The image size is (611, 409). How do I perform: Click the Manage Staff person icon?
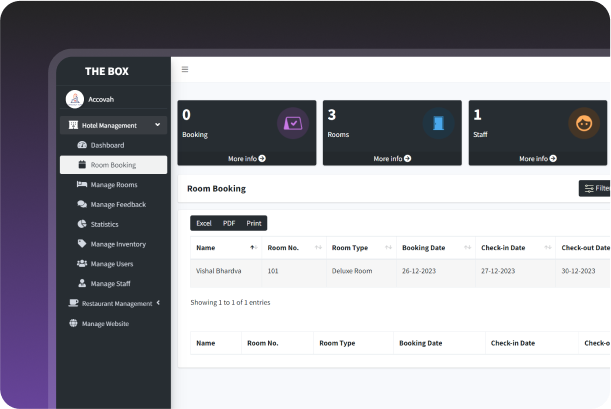point(82,284)
